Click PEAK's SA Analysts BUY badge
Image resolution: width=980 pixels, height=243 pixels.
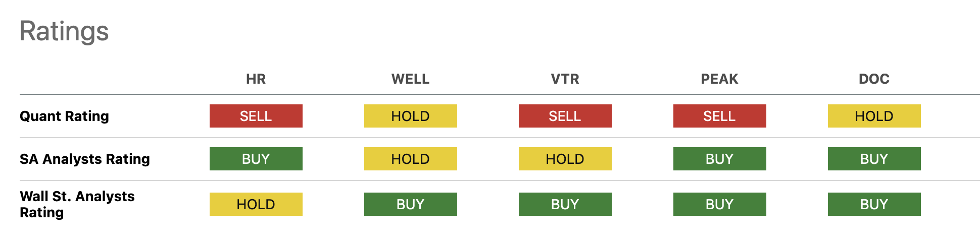[x=719, y=159]
